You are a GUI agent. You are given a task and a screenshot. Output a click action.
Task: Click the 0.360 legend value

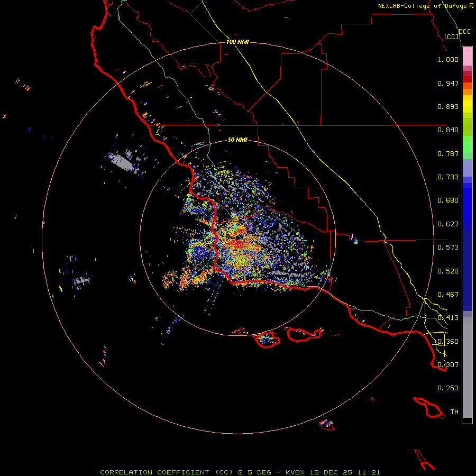448,342
